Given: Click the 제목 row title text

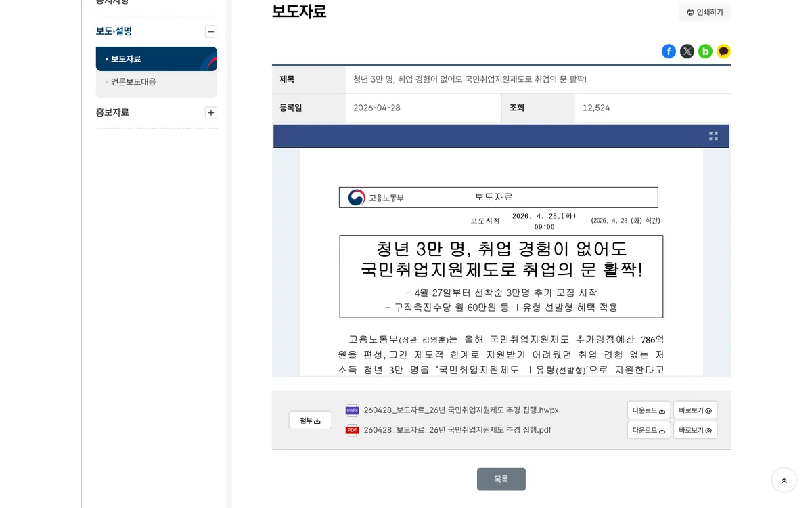Looking at the screenshot, I should (x=470, y=79).
